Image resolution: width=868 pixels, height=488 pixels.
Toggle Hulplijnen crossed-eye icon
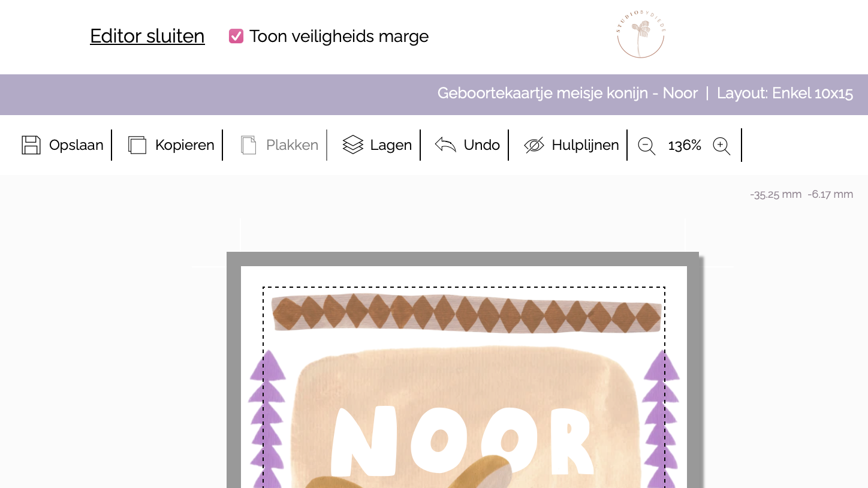[x=534, y=145]
